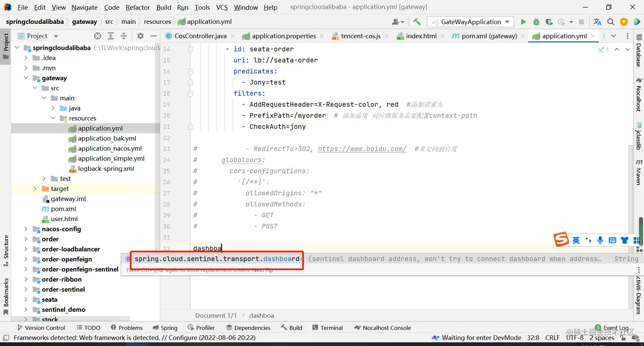Viewport: 644px width, 346px height.
Task: Open the Problems tool window
Action: 127,328
